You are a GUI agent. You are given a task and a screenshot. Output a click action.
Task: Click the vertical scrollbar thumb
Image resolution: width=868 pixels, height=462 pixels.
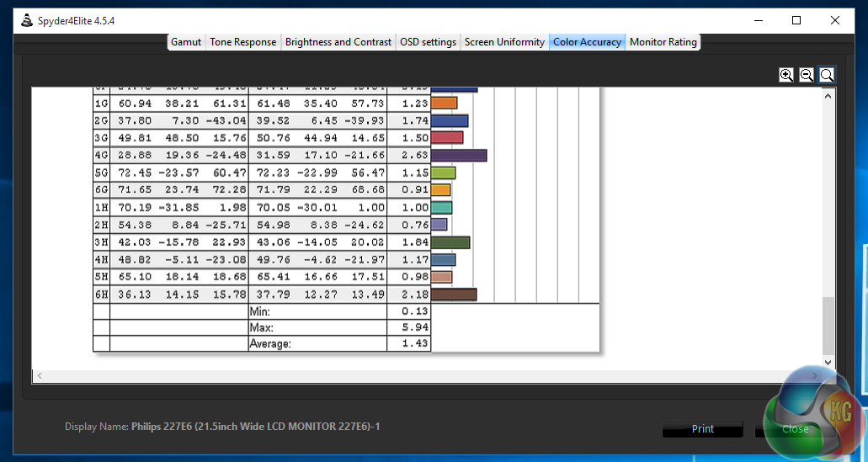click(x=828, y=327)
